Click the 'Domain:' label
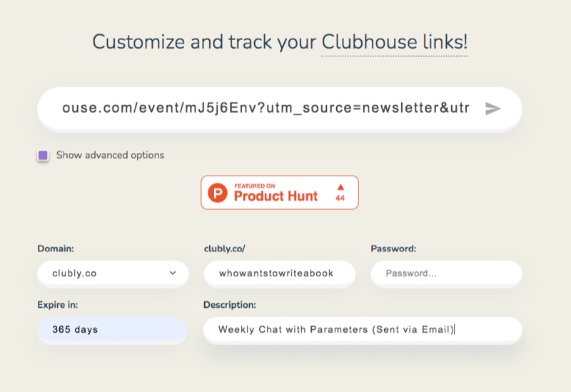Screen dimensions: 571x392 tap(56, 248)
